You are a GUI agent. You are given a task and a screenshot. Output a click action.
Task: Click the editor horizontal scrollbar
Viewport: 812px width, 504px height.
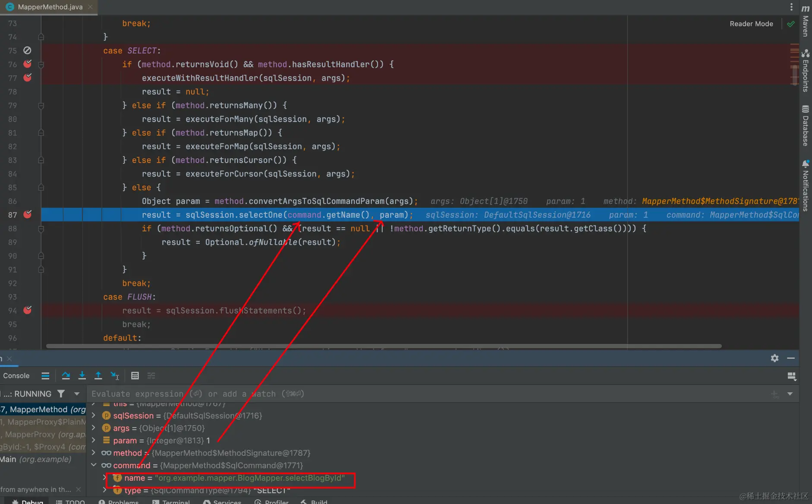(384, 346)
